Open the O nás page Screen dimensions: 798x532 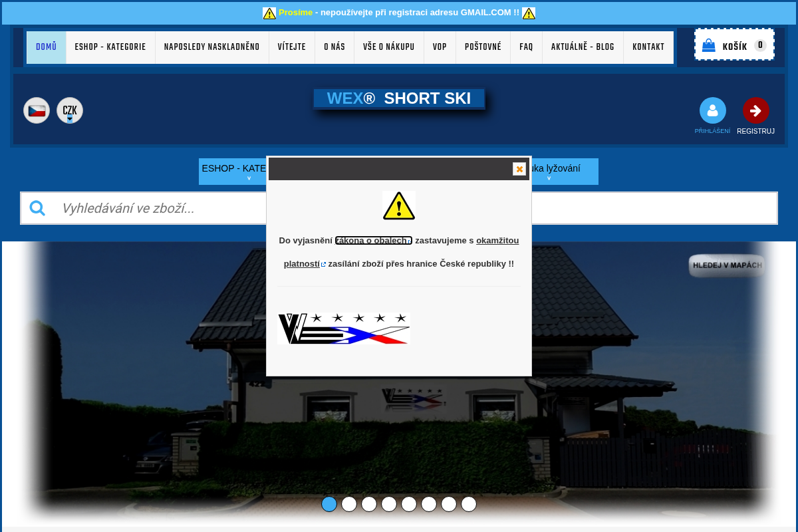334,47
